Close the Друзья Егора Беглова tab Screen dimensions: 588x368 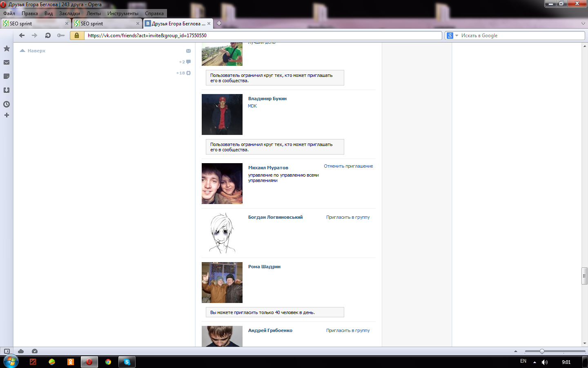pos(209,24)
